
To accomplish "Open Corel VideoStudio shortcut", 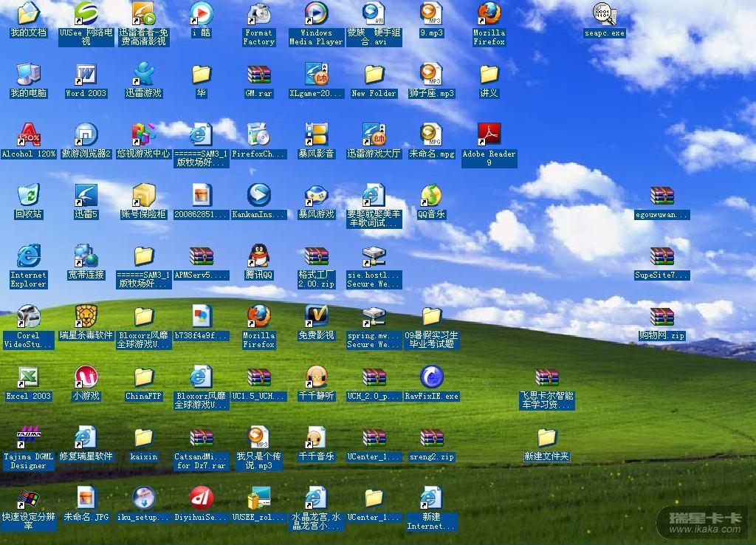I will tap(29, 316).
